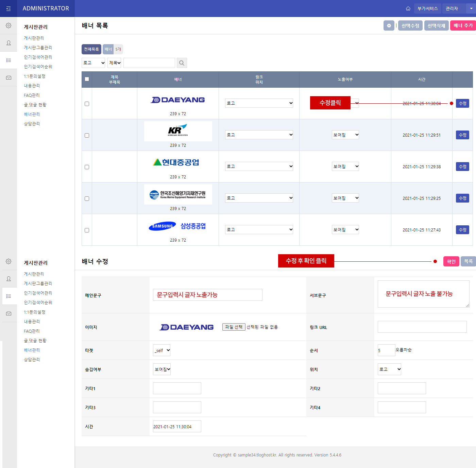Open the mail envelope icon in top sidebar

(x=8, y=77)
